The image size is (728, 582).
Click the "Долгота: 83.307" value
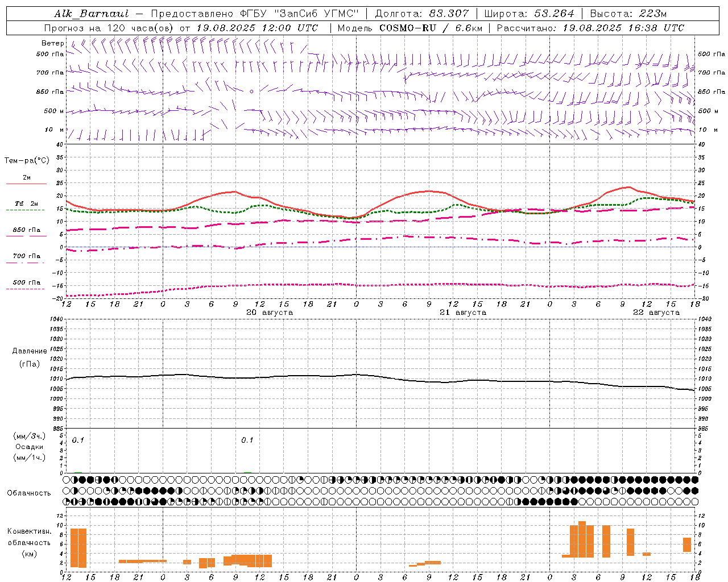(422, 14)
